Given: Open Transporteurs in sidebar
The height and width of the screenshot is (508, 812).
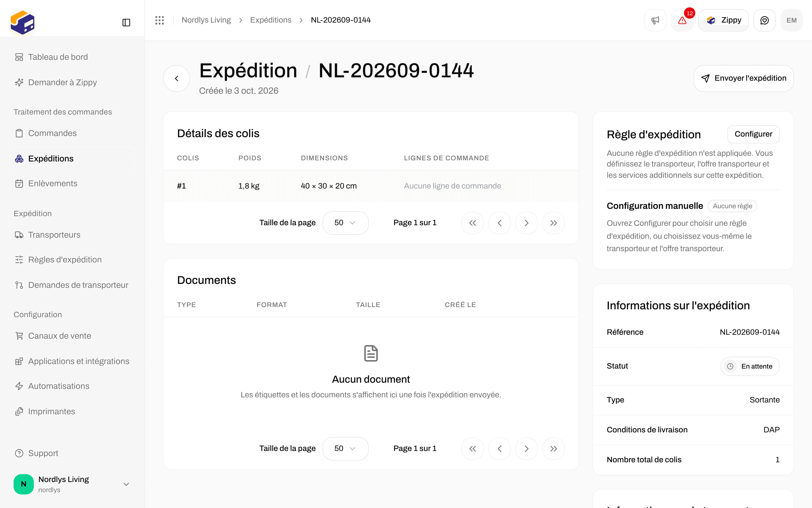Looking at the screenshot, I should pos(72,235).
